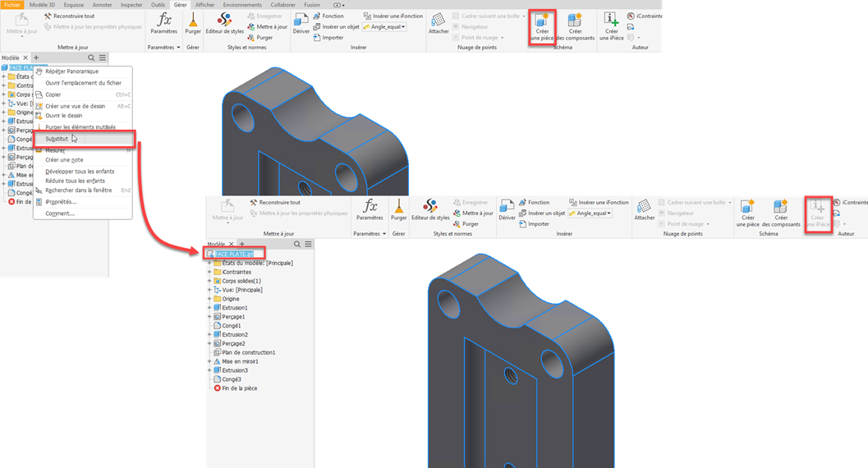The width and height of the screenshot is (868, 468).
Task: Expand Corps solides(1) in the lower browser
Action: tap(209, 281)
